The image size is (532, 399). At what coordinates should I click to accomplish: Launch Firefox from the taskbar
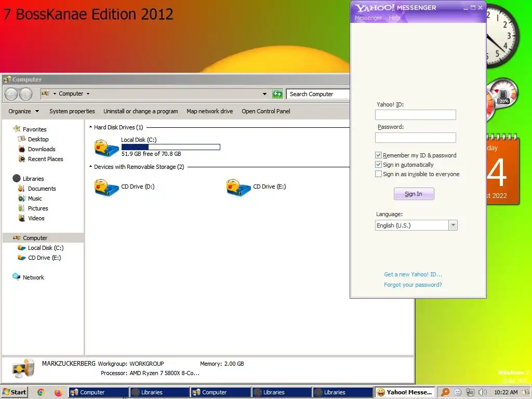pos(58,392)
